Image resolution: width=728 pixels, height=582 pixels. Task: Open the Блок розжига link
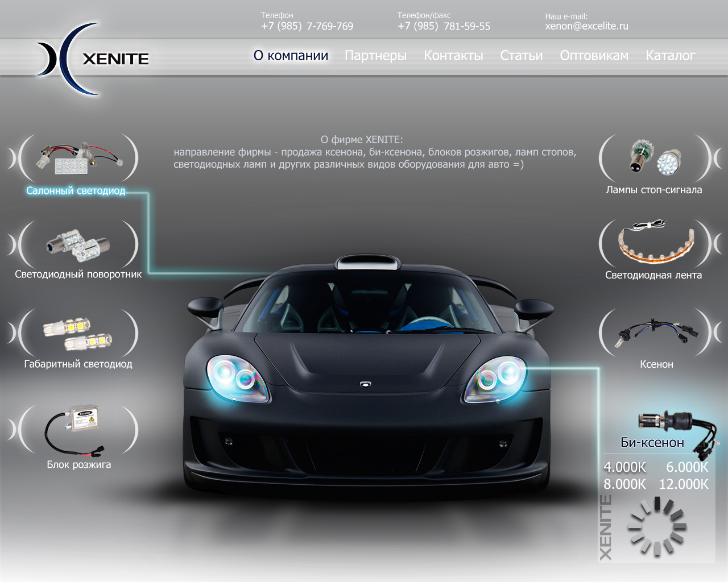tap(79, 464)
